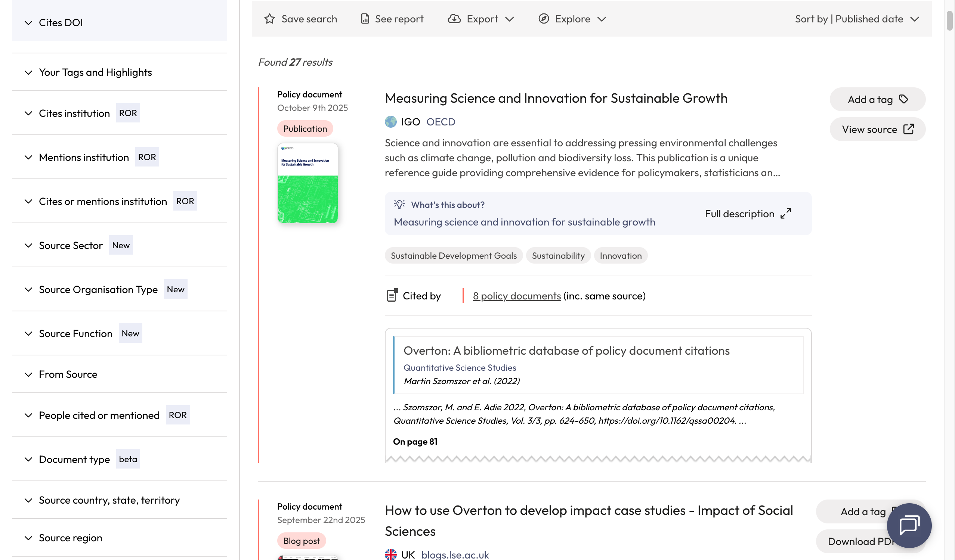Expand Source country, state, territory filter
Image resolution: width=955 pixels, height=560 pixels.
coord(120,500)
